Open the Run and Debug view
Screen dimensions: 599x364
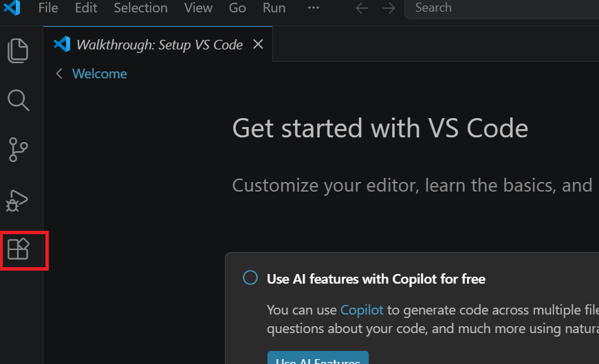tap(18, 200)
